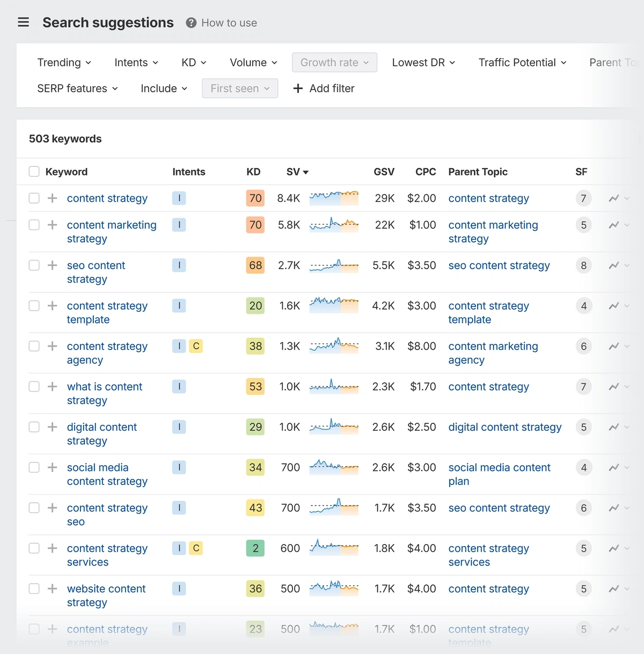Click the SF column header

point(581,172)
